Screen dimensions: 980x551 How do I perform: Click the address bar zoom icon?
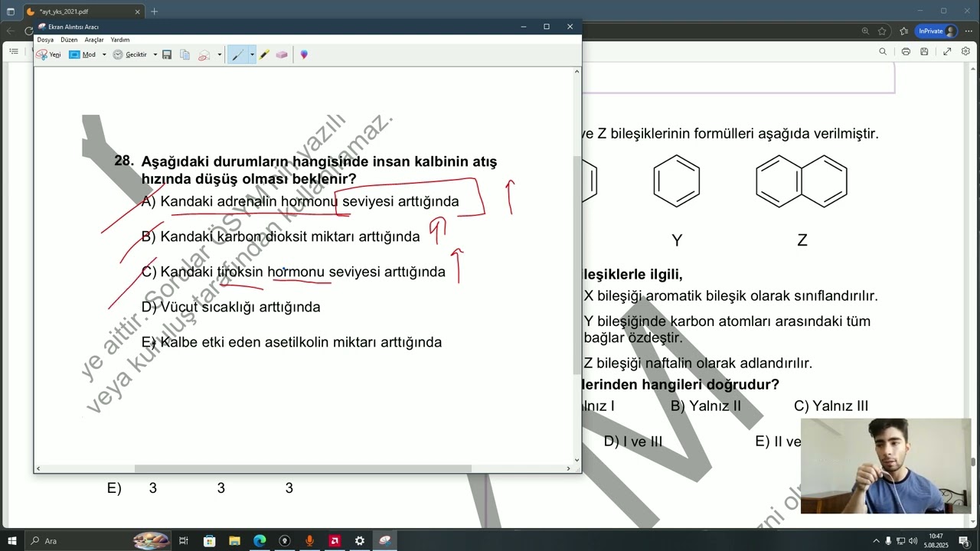[865, 31]
